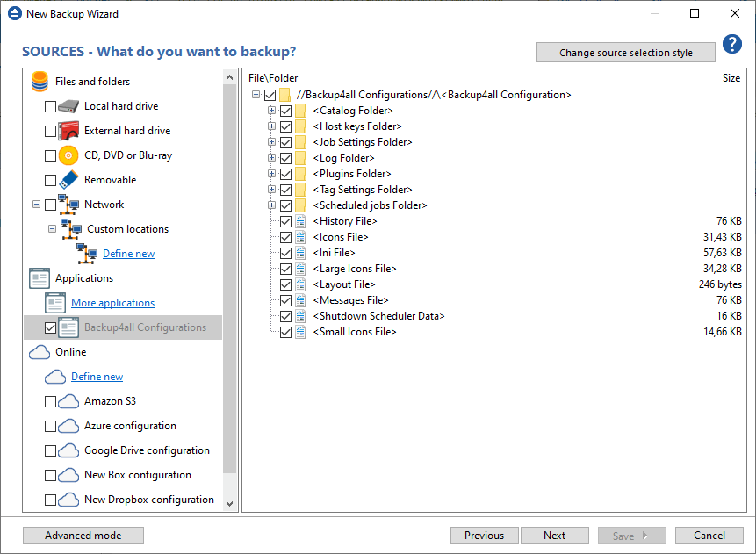Click the Catalog Folder folder icon

(300, 111)
